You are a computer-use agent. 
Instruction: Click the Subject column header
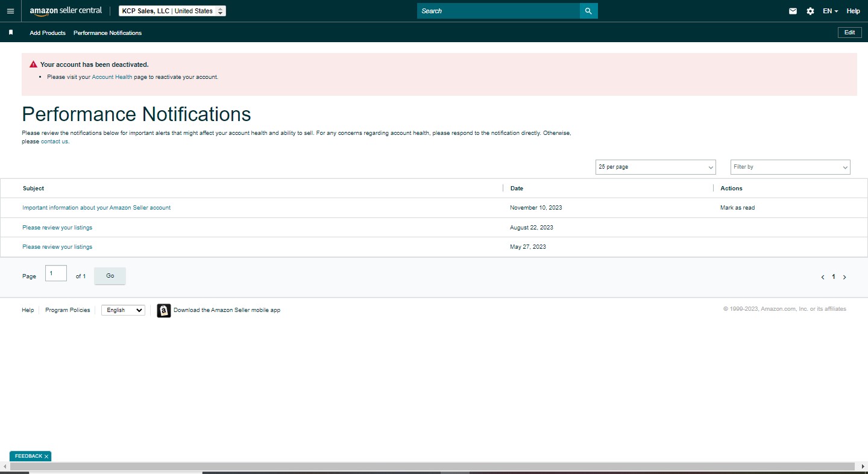pos(34,189)
